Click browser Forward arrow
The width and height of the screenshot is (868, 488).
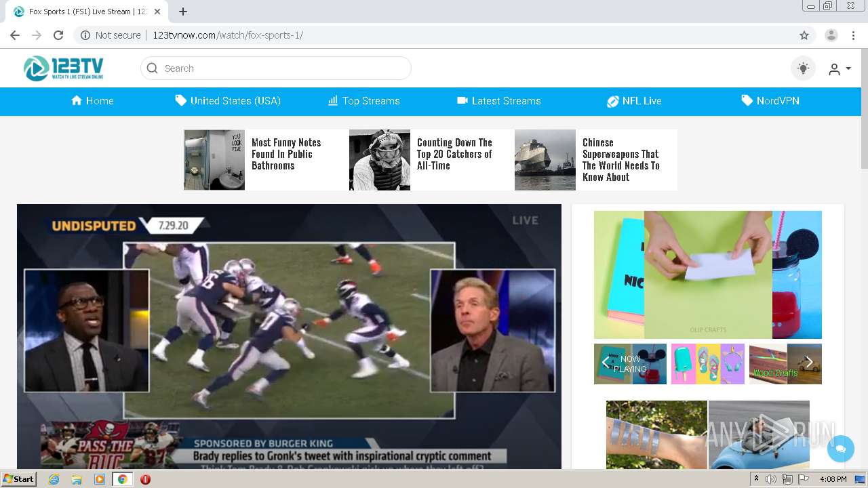pyautogui.click(x=37, y=35)
